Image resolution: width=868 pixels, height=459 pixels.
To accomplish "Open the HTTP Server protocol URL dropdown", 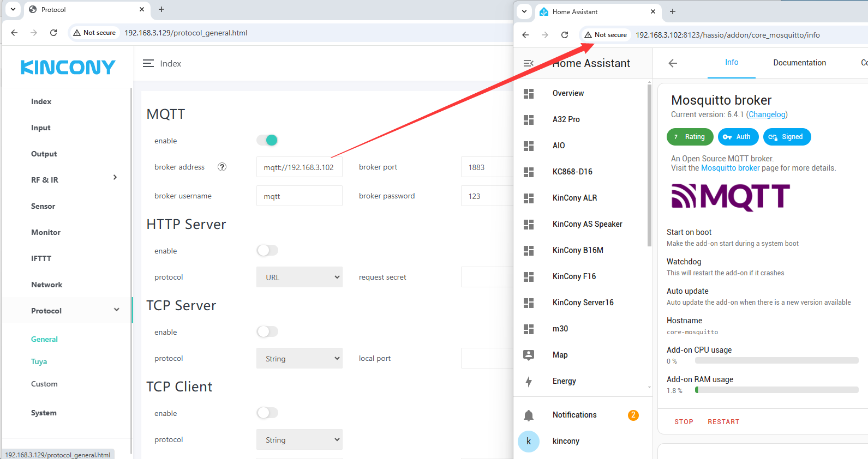I will (x=300, y=277).
